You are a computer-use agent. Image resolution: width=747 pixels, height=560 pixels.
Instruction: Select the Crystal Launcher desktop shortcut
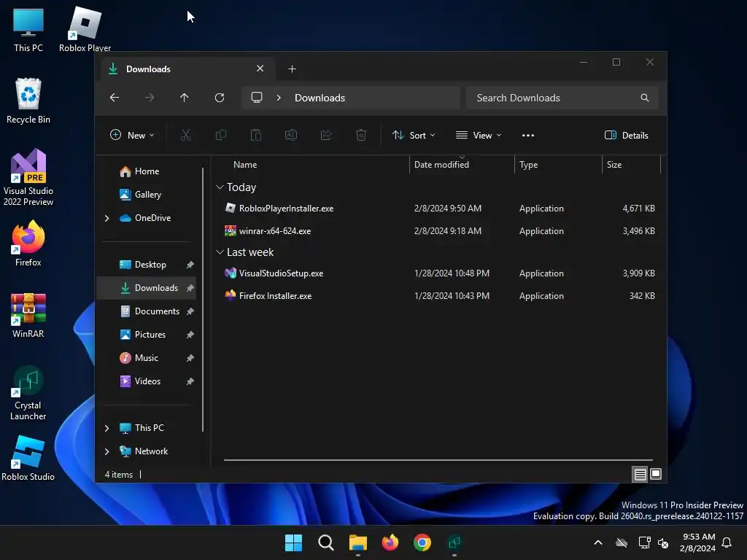coord(28,393)
